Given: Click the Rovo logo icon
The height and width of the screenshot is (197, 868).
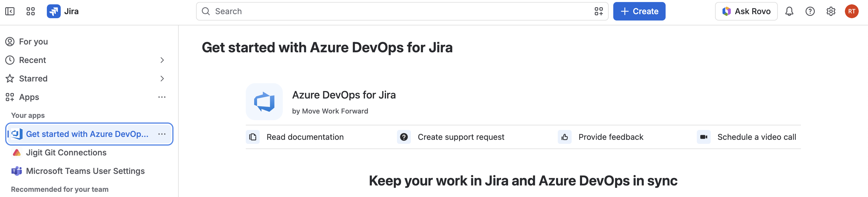Looking at the screenshot, I should click(x=727, y=12).
